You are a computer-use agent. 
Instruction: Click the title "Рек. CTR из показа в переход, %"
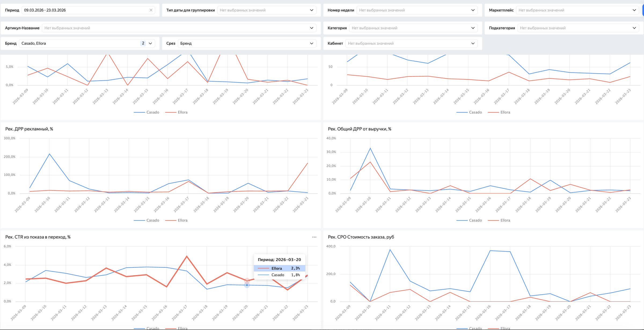point(38,237)
